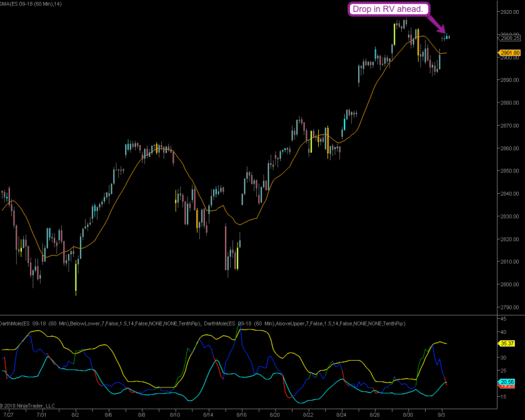
Task: Click the 9/3 date on time axis
Action: (x=441, y=414)
